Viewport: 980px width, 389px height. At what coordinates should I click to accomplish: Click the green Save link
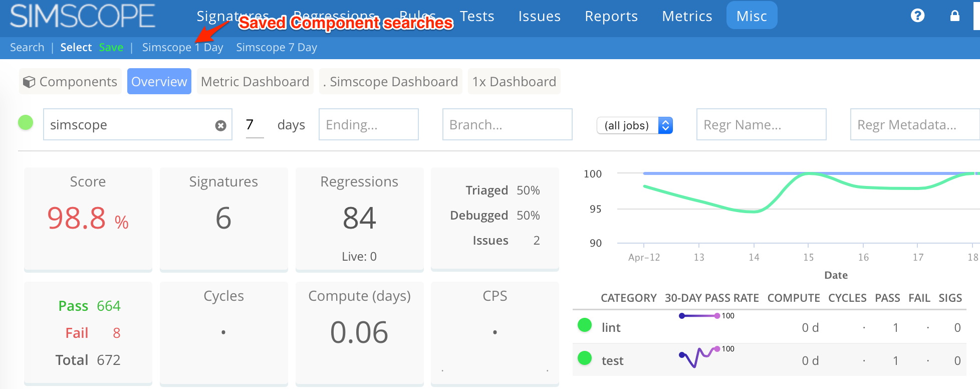tap(111, 47)
